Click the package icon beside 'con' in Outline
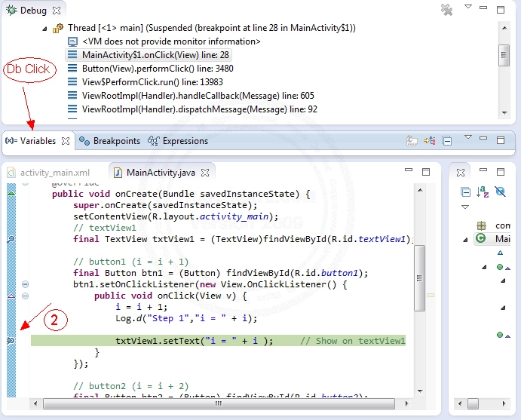521x420 pixels. (x=481, y=225)
